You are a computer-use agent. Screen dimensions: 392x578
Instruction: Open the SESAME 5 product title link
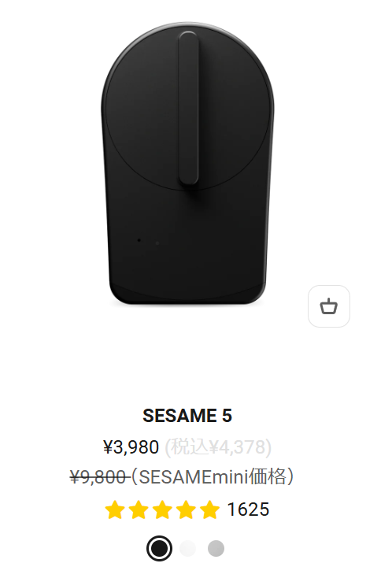coord(187,416)
